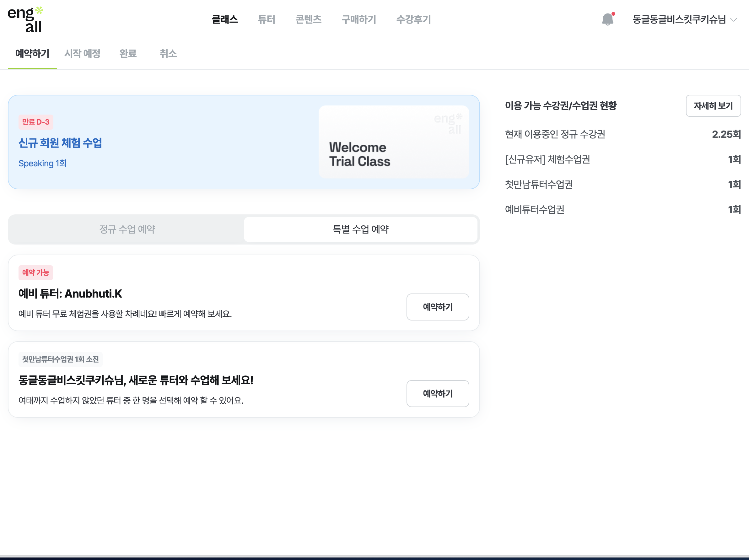Go to the 튜터 menu

(x=267, y=19)
